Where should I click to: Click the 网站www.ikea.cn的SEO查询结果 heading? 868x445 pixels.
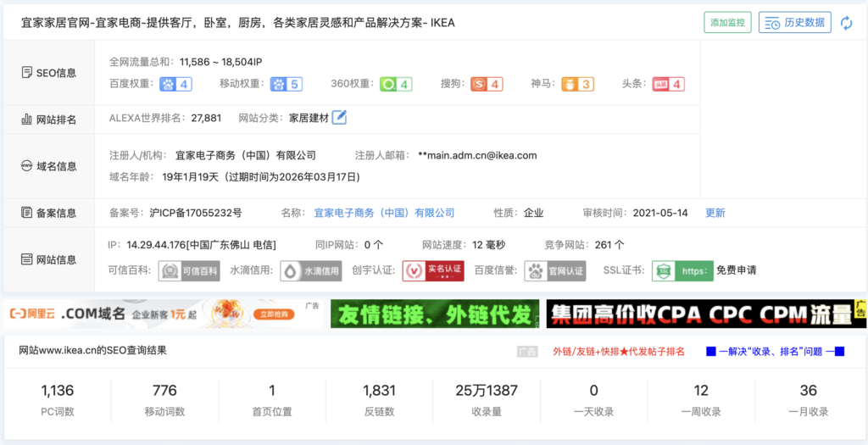point(93,350)
